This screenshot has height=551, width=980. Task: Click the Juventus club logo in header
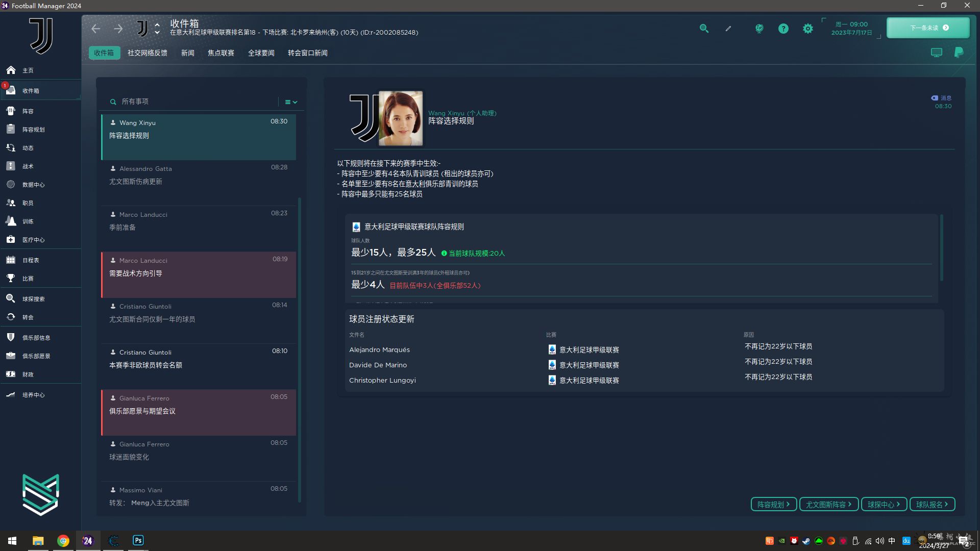pos(142,29)
